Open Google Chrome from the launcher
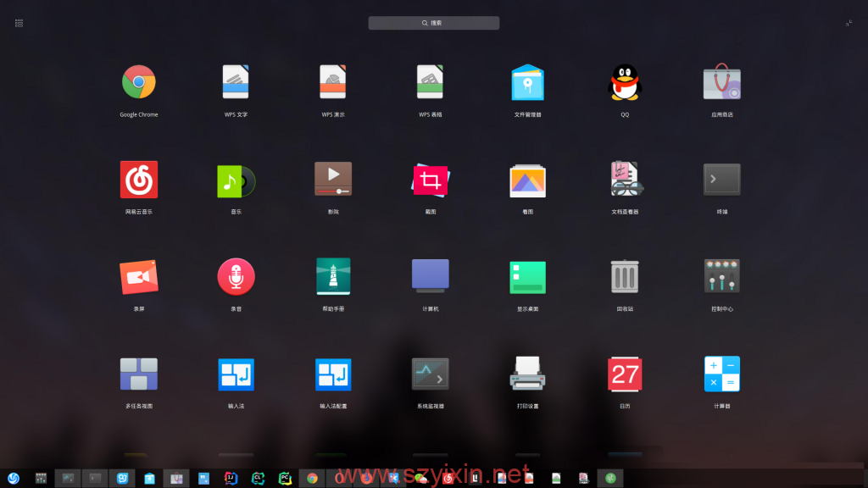The height and width of the screenshot is (488, 868). [138, 83]
